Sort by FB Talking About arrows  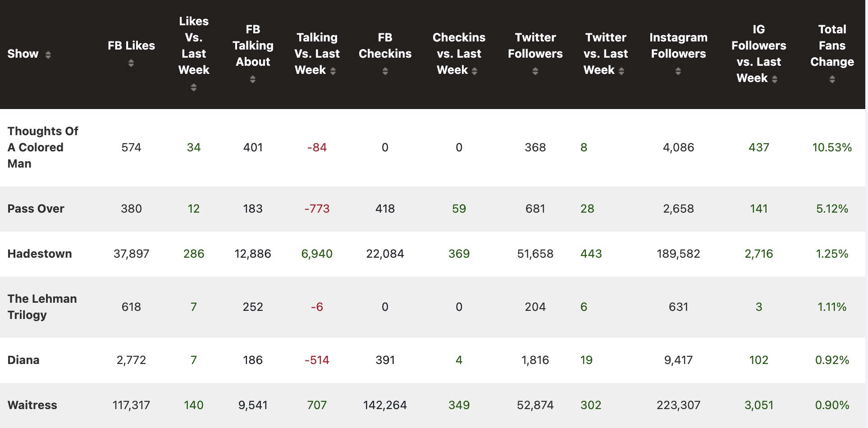(252, 79)
